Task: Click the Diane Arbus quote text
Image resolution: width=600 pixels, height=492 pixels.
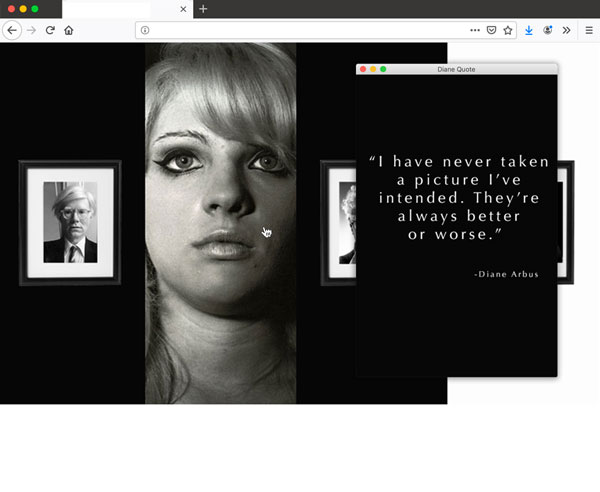Action: [x=453, y=197]
